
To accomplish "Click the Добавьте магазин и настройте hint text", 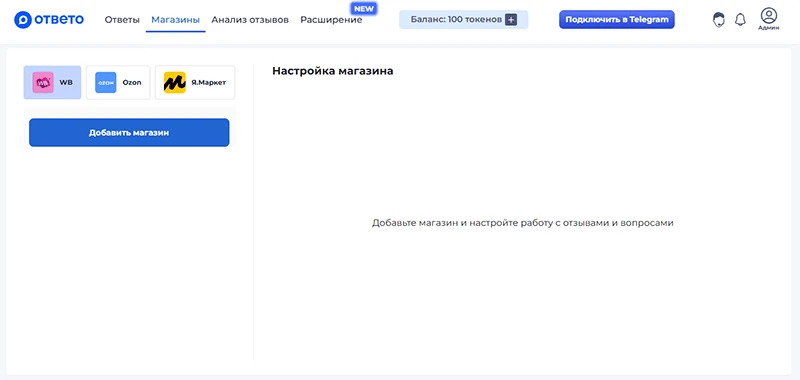I will click(x=523, y=223).
